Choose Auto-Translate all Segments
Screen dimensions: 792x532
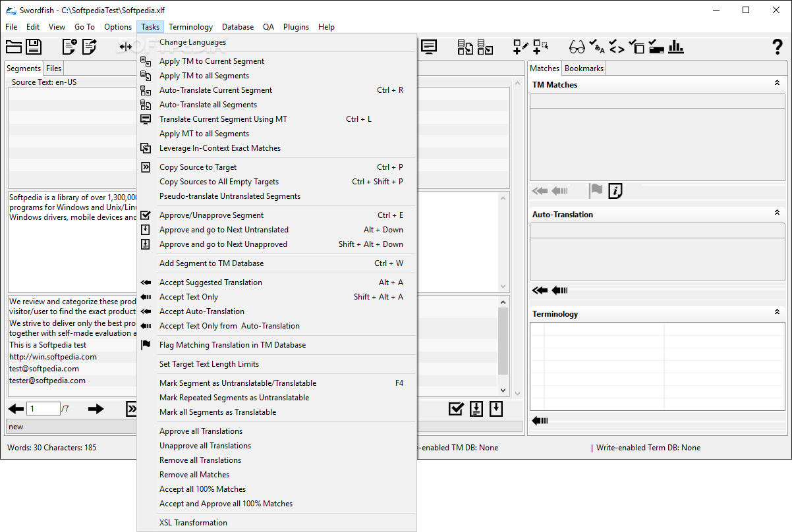tap(277, 105)
